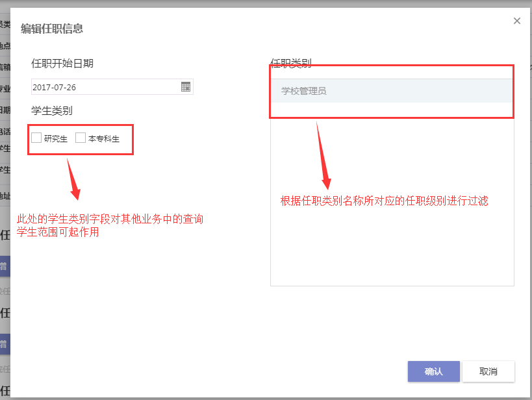Click the 任职开始日期 label

point(62,64)
